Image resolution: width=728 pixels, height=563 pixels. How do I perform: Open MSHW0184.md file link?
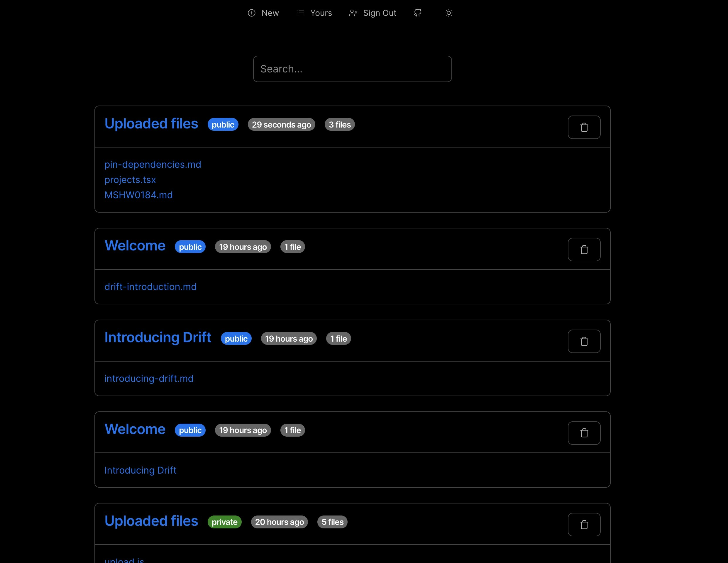point(138,195)
